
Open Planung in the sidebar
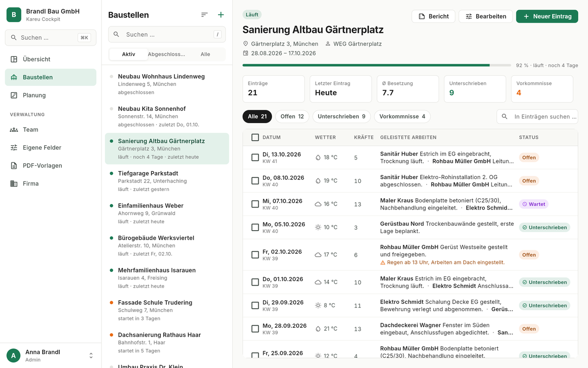coord(50,95)
